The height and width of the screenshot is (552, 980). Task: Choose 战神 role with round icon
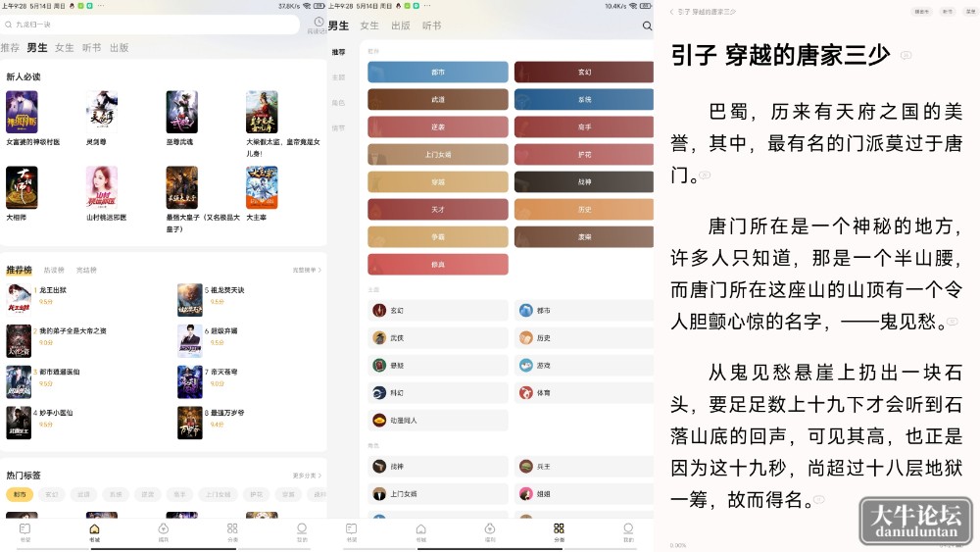[x=437, y=467]
